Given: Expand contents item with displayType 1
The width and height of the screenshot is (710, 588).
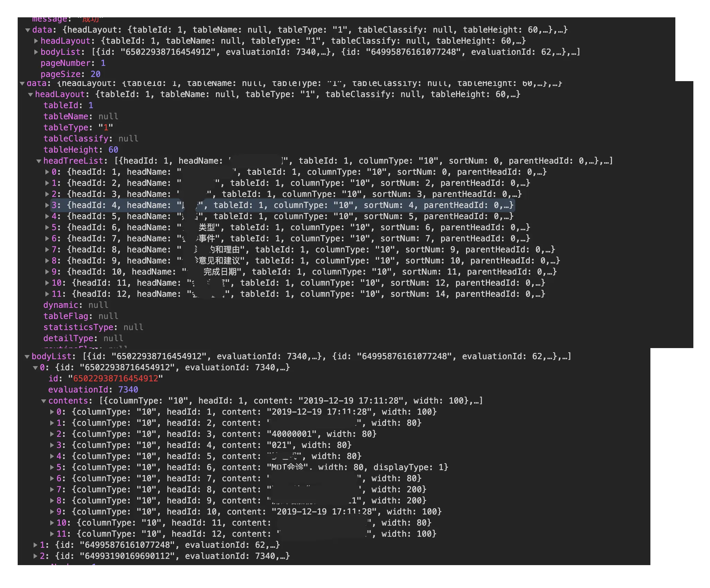Looking at the screenshot, I should click(52, 468).
